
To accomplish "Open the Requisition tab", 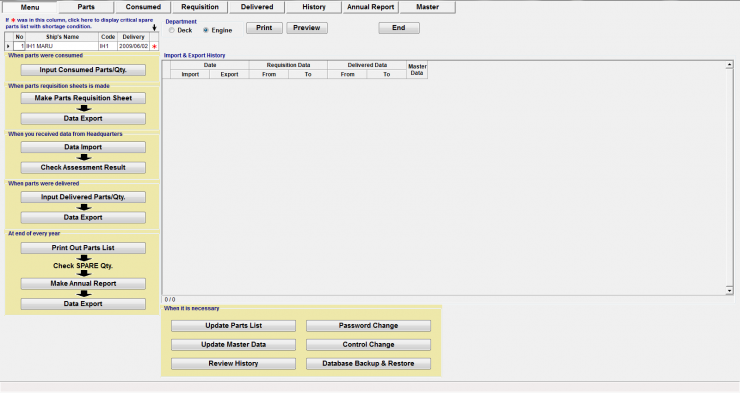I will coord(200,7).
